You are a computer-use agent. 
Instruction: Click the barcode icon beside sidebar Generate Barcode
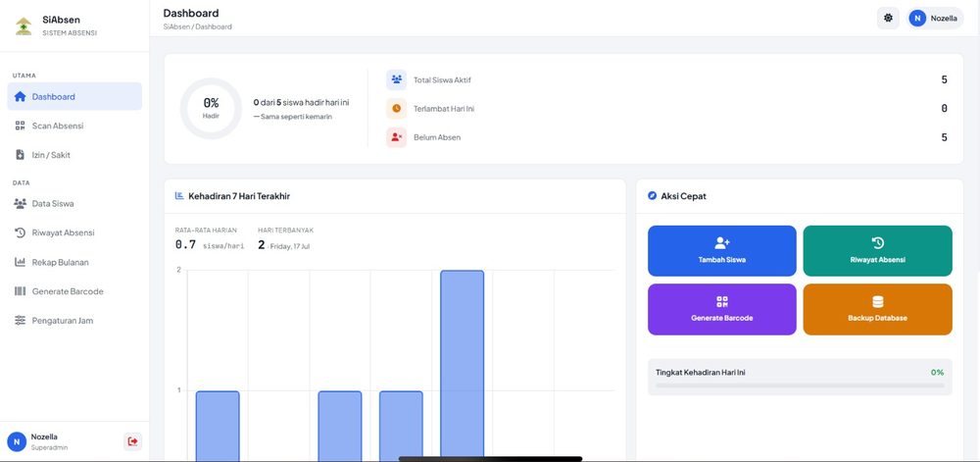[20, 291]
